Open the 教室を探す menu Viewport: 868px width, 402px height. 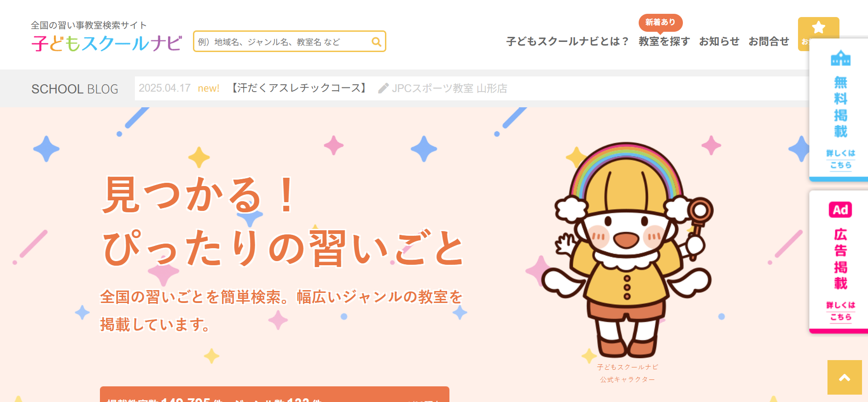(x=664, y=41)
